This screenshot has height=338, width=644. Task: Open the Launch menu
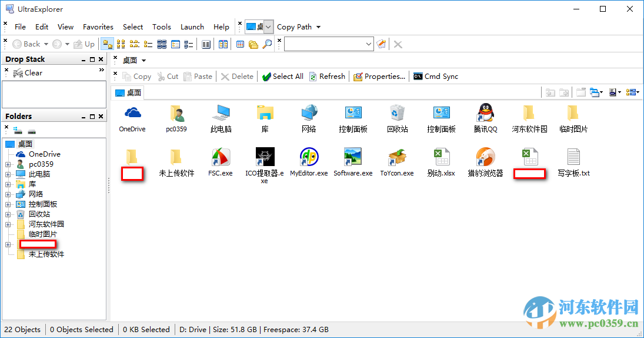[x=192, y=27]
